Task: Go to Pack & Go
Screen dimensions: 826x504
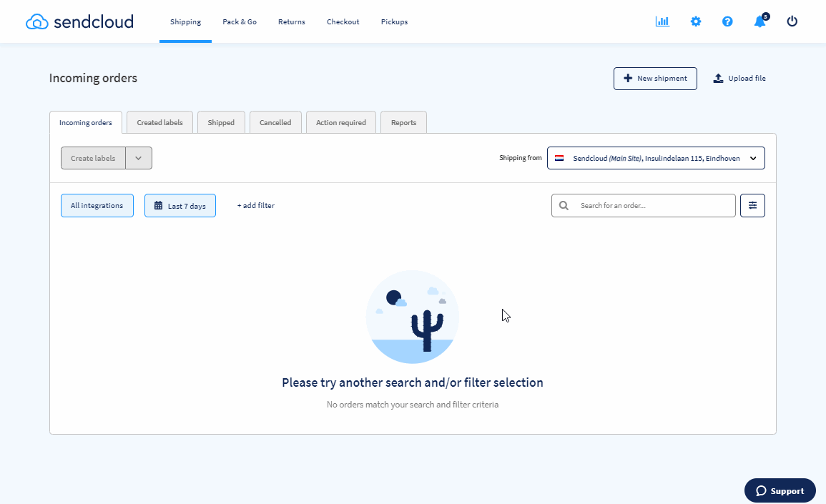Action: [239, 21]
